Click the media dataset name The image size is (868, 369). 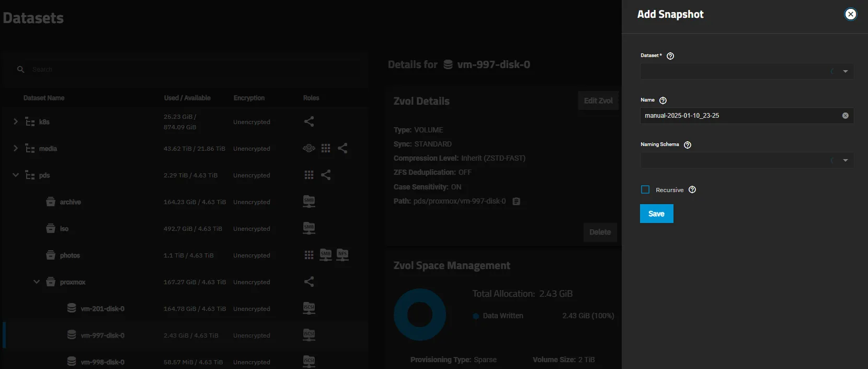48,149
